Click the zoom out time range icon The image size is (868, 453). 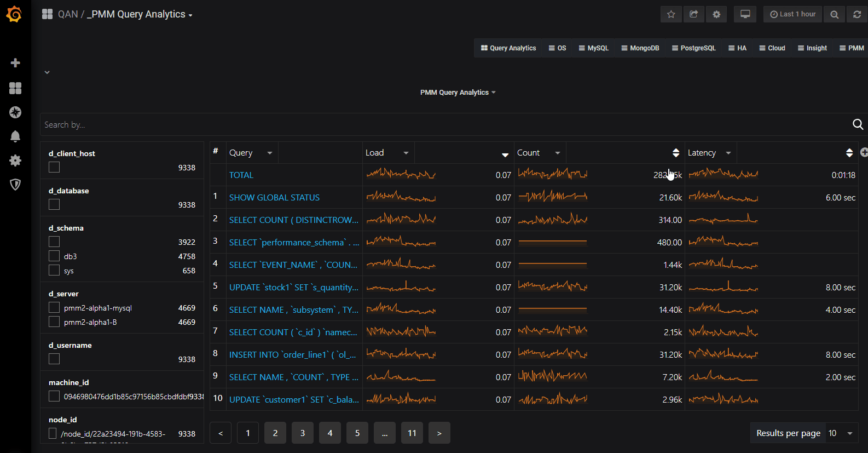coord(834,14)
